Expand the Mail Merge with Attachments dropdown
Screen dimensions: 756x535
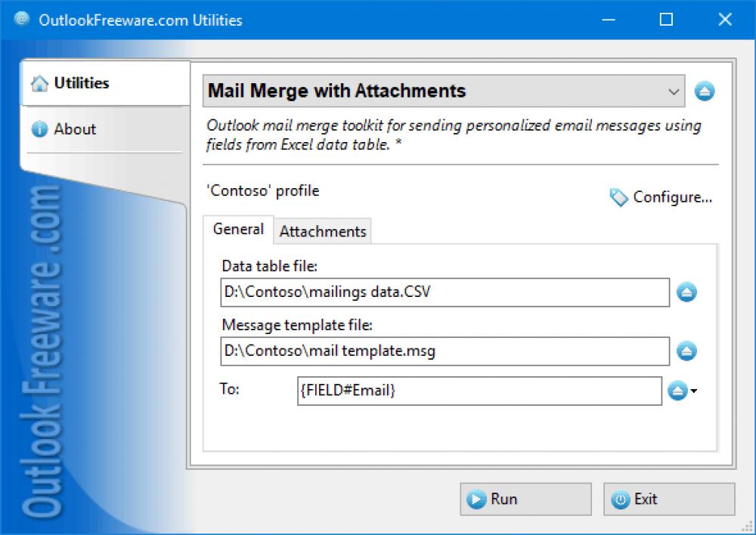674,91
